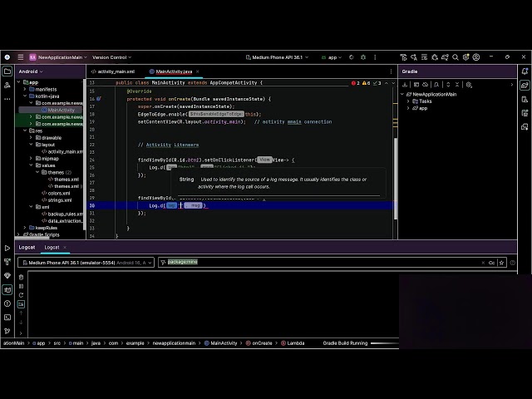Click the account profile icon

(476, 57)
